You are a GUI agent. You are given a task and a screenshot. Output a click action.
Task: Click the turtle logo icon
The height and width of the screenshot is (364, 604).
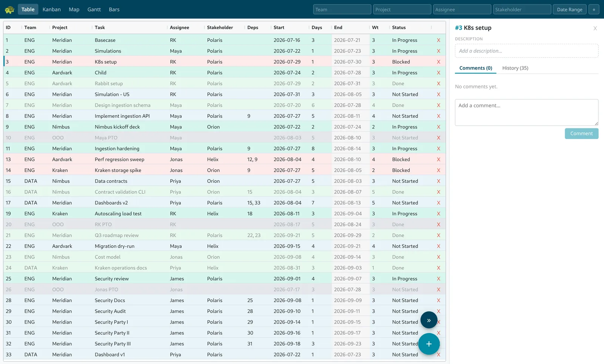pyautogui.click(x=9, y=9)
